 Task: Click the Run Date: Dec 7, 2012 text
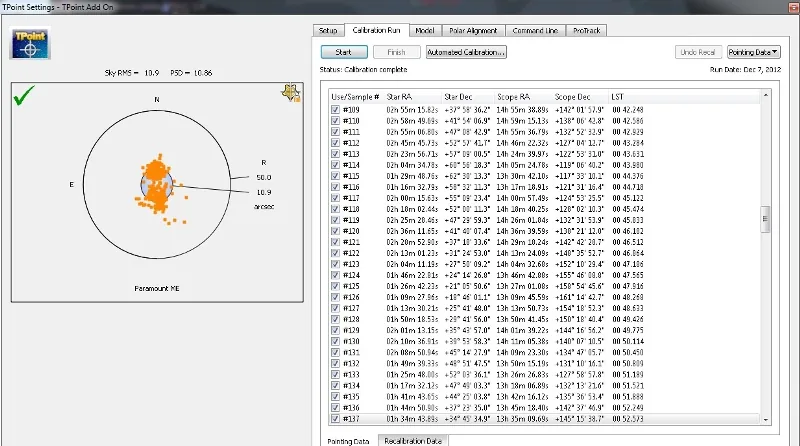[x=745, y=69]
